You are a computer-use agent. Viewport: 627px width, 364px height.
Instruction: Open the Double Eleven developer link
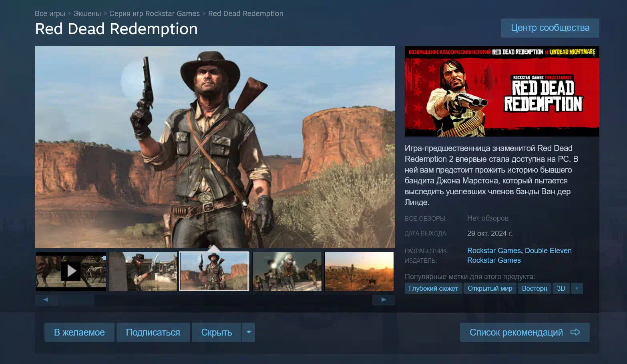tap(548, 251)
